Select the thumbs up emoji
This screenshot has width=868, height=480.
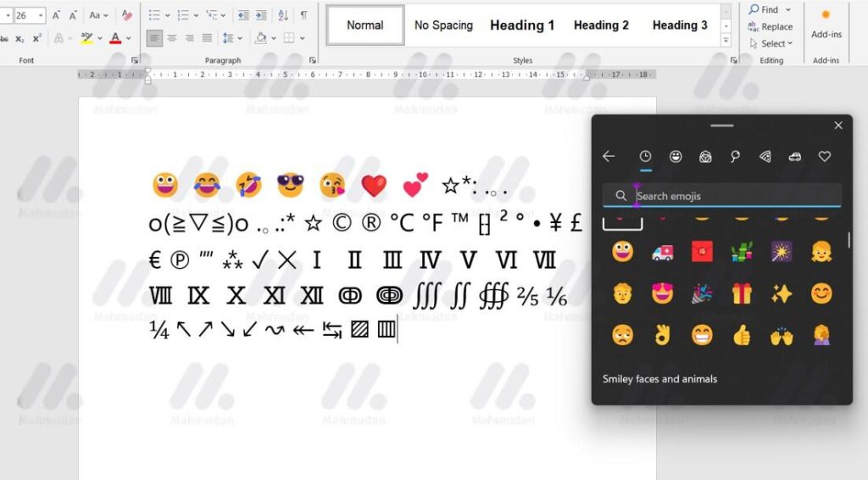point(742,335)
